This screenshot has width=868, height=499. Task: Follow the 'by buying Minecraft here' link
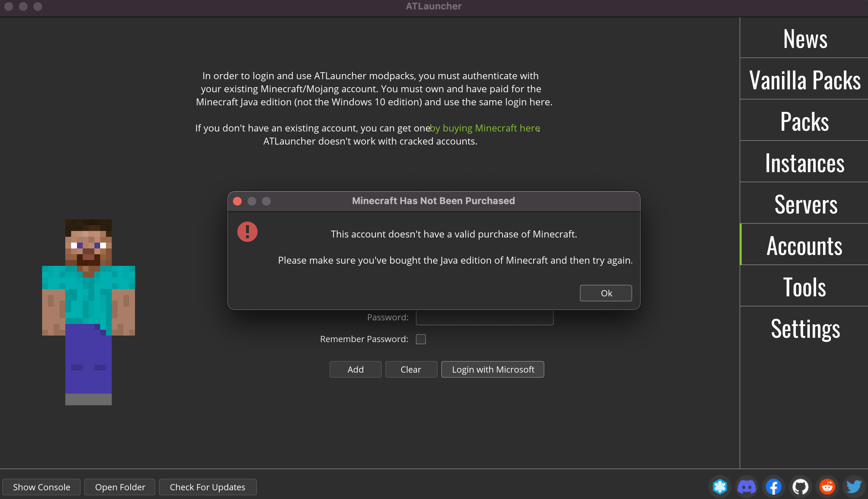point(485,128)
